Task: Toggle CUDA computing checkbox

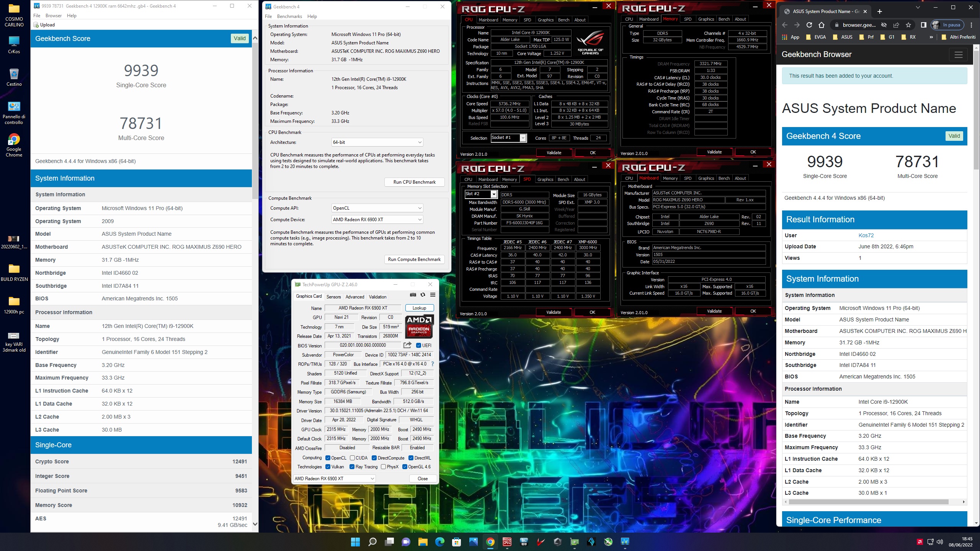Action: pyautogui.click(x=352, y=458)
